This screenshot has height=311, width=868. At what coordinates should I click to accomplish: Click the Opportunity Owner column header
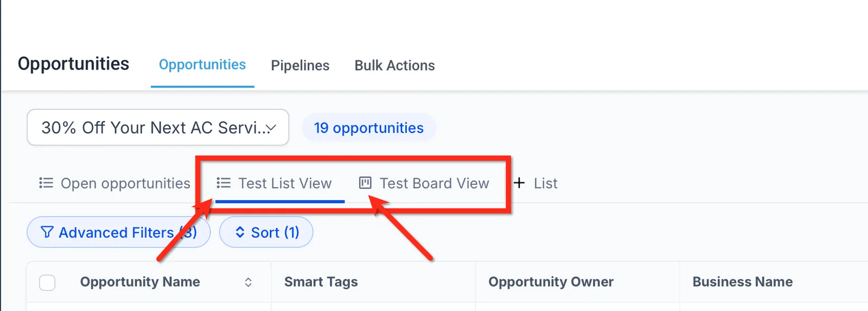551,282
